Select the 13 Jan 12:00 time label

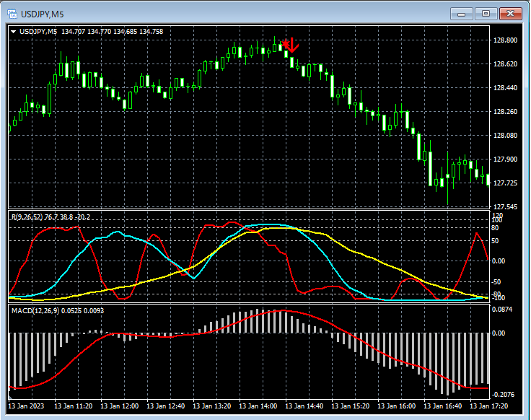tap(120, 406)
